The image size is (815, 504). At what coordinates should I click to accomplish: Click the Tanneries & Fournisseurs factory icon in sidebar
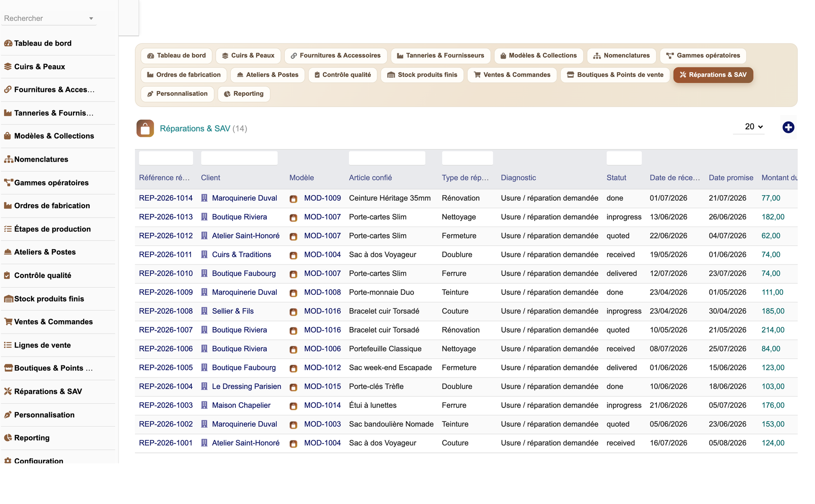coord(8,113)
